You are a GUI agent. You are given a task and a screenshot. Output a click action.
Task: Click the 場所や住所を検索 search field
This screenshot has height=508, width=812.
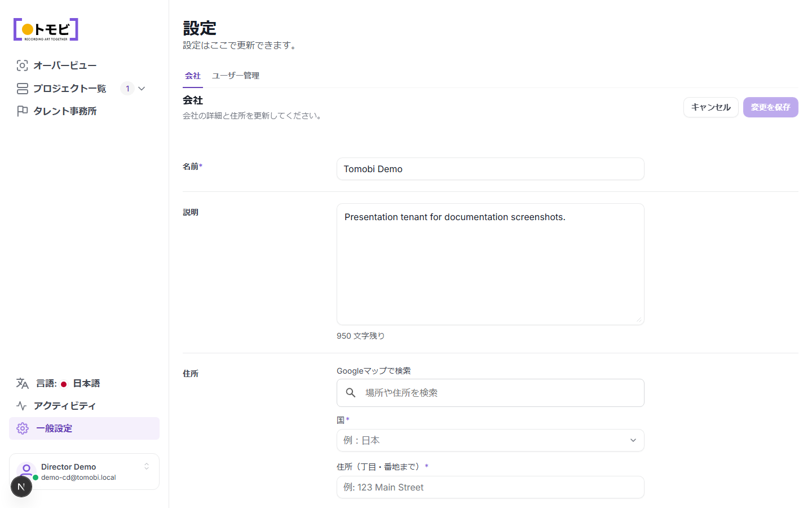(x=491, y=393)
